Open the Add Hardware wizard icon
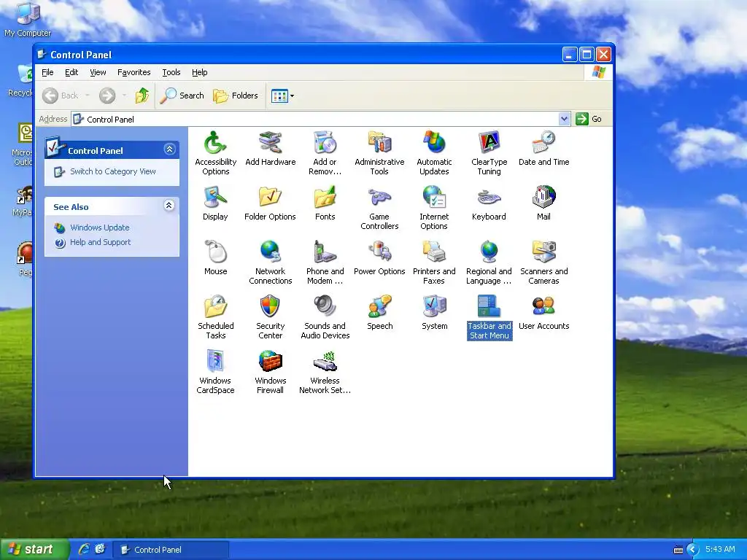The width and height of the screenshot is (747, 560). [x=270, y=148]
